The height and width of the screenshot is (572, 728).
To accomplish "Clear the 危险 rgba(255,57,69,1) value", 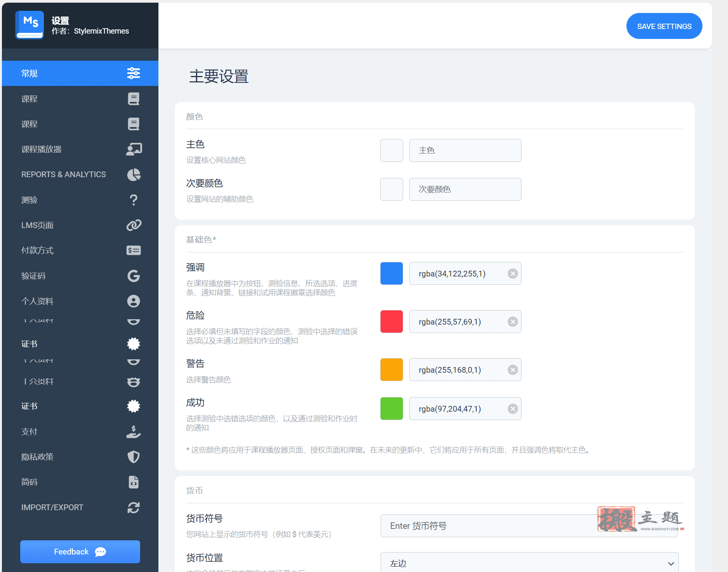I will 513,322.
